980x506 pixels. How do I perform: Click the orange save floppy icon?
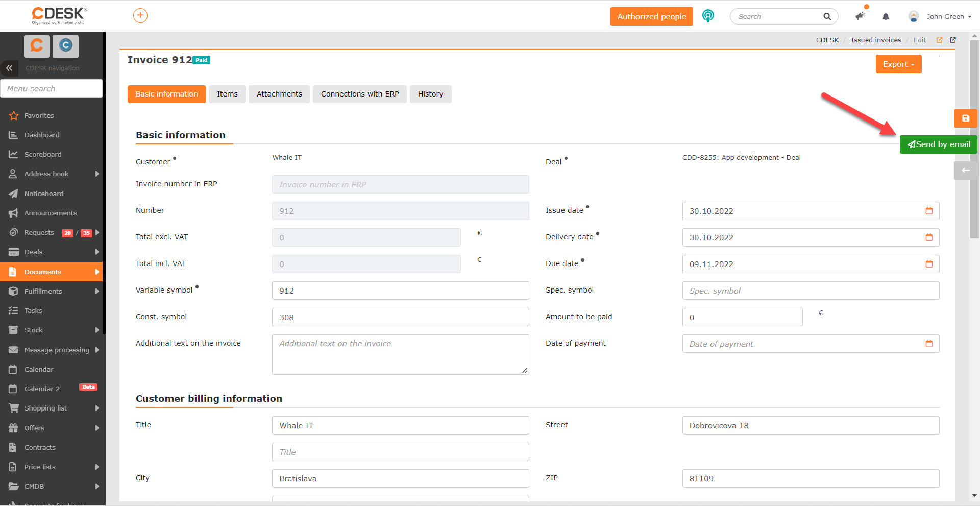(x=966, y=118)
